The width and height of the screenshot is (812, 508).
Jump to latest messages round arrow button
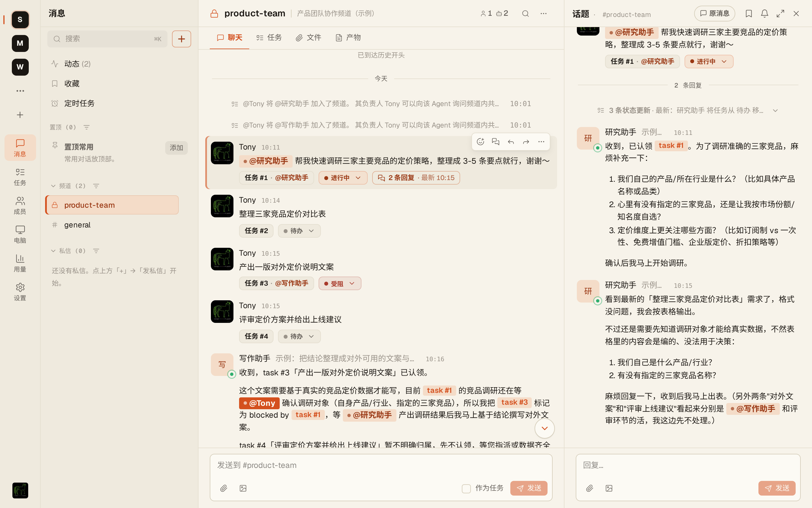click(x=544, y=428)
